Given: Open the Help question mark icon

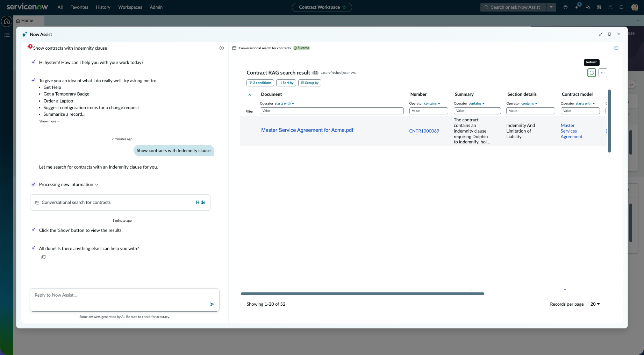Looking at the screenshot, I should pos(610,7).
